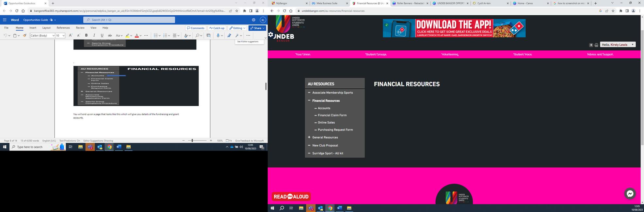Viewport: 644px width, 212px height.
Task: Open the KL account avatar
Action: click(x=263, y=20)
